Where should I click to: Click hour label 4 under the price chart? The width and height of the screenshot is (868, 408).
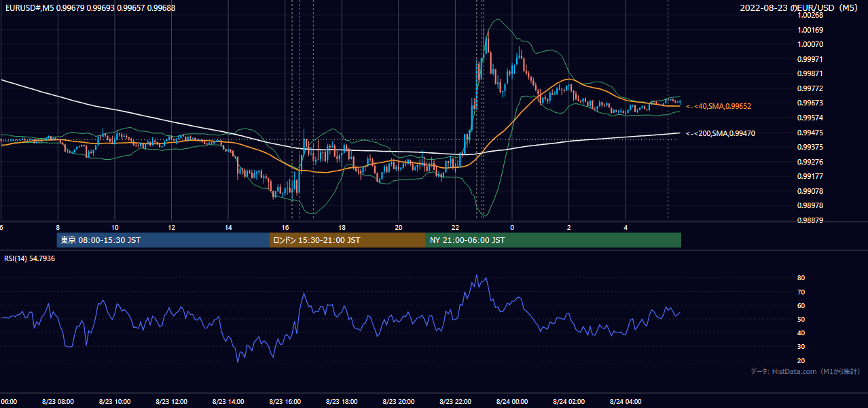tap(626, 227)
